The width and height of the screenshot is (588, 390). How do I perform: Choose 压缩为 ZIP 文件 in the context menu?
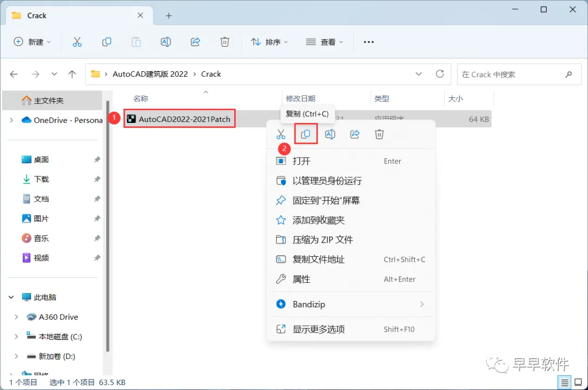click(351, 240)
